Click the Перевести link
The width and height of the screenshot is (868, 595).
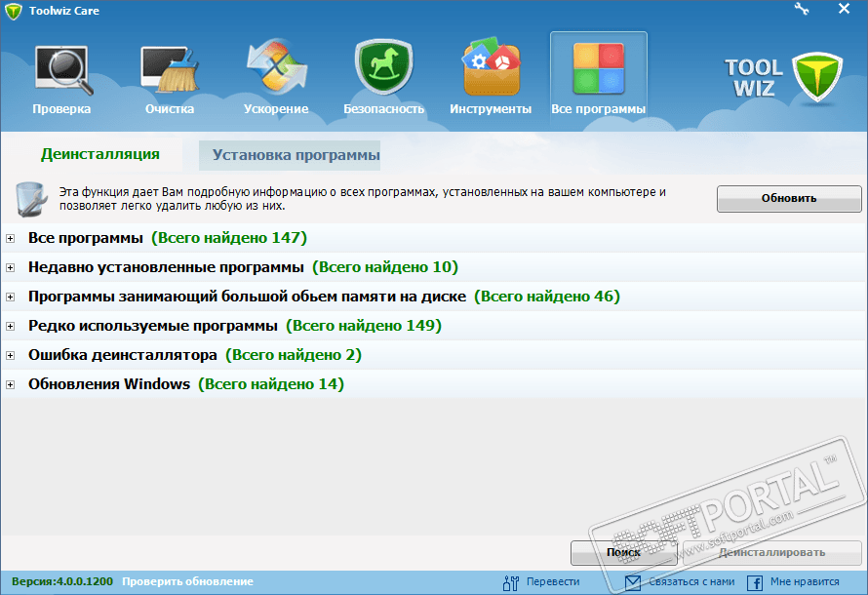[x=553, y=581]
